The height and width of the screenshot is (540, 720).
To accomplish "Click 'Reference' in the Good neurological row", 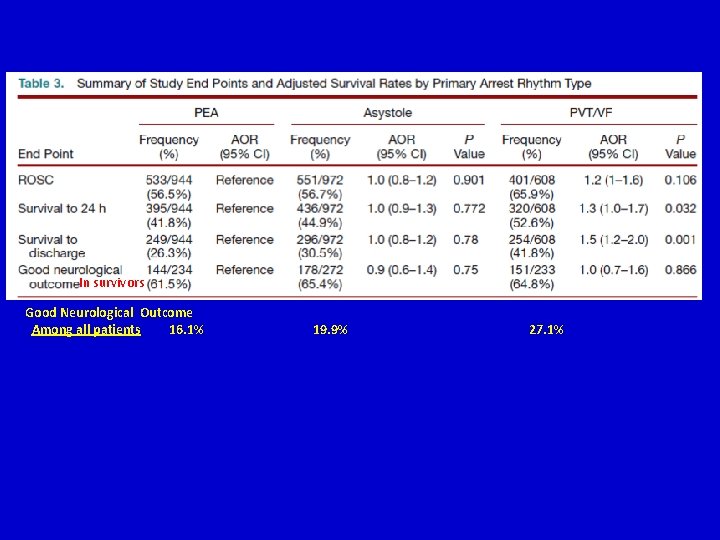I will click(245, 270).
